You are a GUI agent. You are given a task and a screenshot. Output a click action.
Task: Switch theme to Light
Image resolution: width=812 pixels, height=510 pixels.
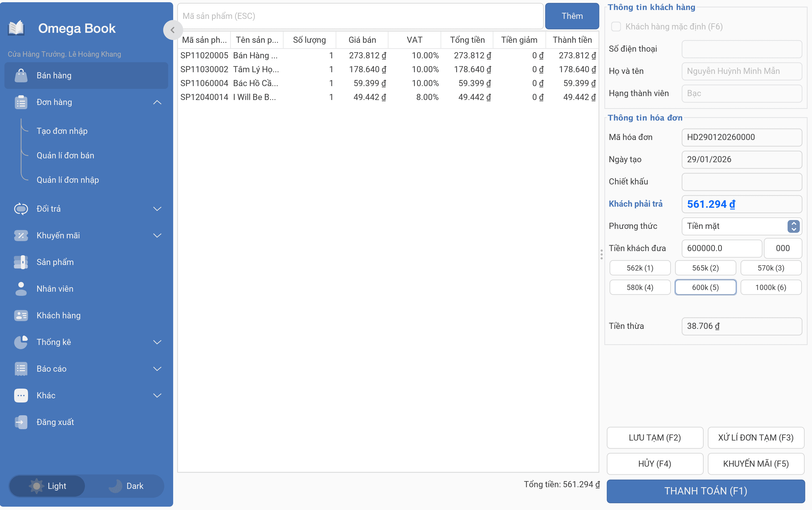tap(47, 486)
